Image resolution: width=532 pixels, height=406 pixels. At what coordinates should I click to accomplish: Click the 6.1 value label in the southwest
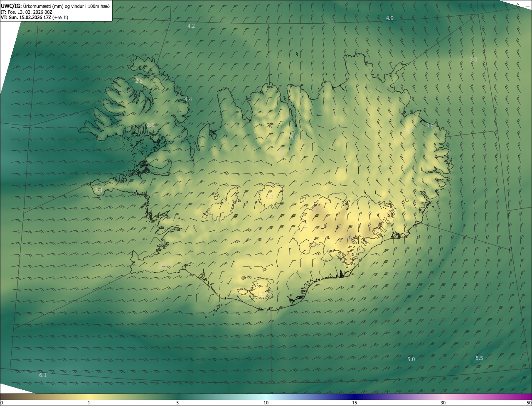(43, 375)
